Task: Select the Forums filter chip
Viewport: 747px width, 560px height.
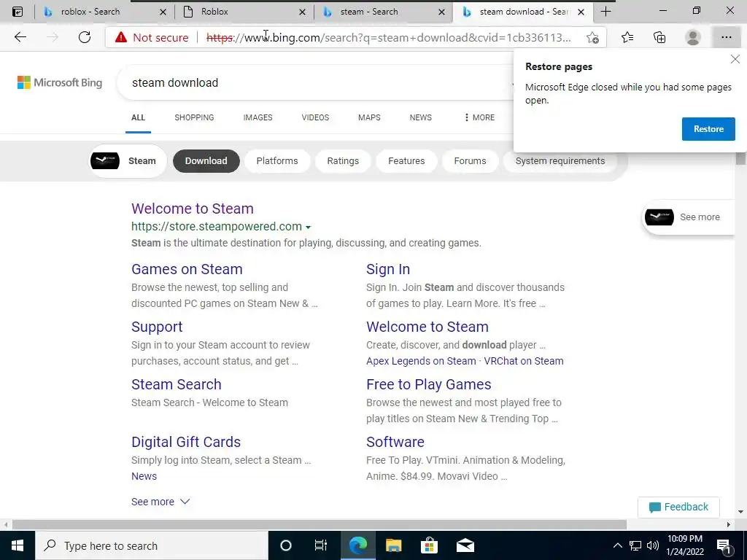Action: (471, 161)
